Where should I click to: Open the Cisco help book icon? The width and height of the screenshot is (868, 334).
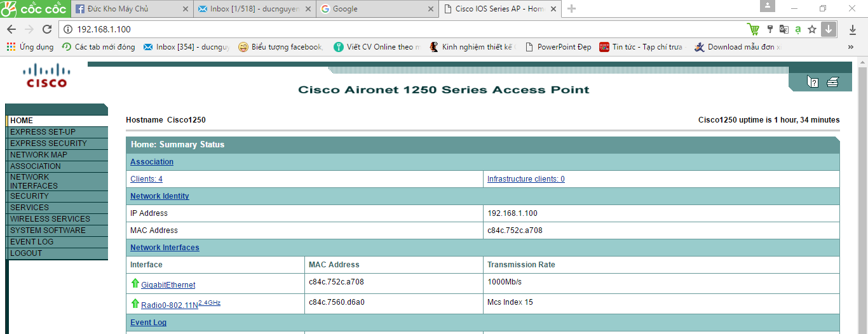coord(812,81)
